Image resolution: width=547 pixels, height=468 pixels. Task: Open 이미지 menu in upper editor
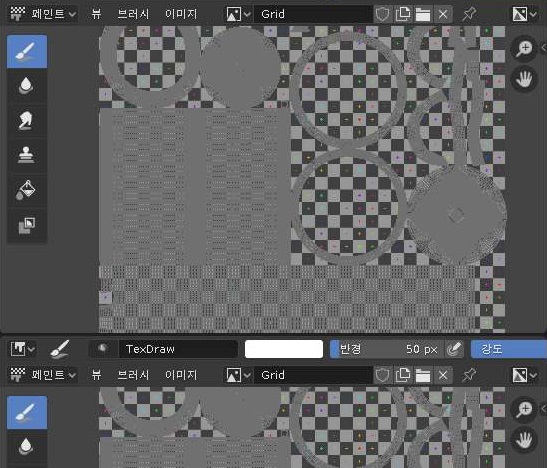click(x=181, y=14)
